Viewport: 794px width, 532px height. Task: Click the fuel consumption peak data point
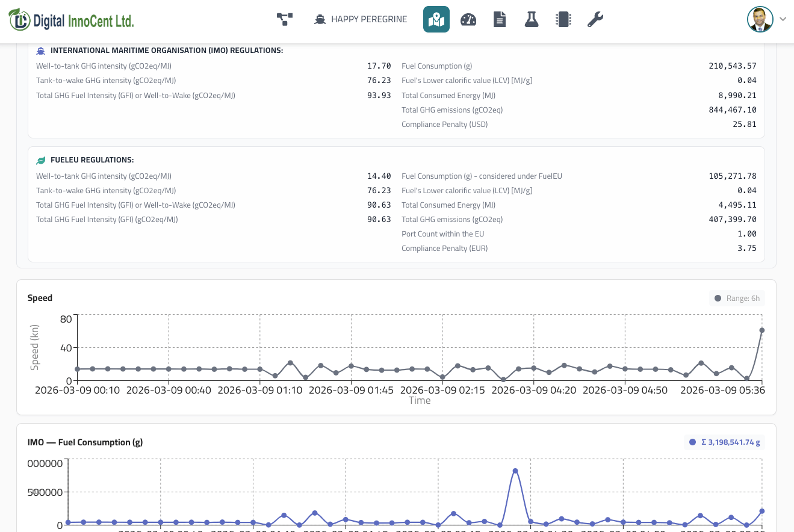[515, 471]
